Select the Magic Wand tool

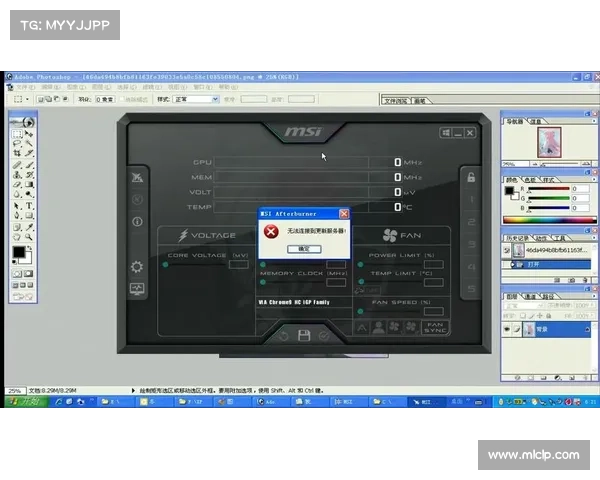(x=29, y=144)
